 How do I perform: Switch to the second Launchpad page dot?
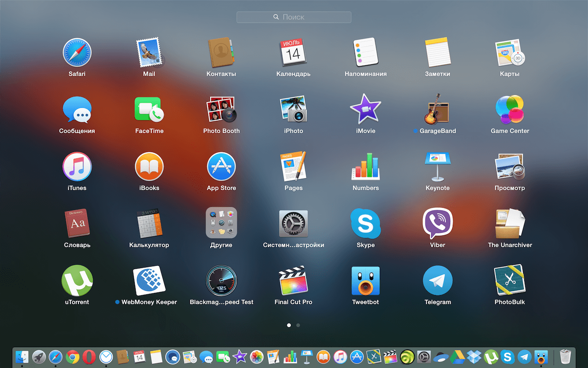pos(298,325)
